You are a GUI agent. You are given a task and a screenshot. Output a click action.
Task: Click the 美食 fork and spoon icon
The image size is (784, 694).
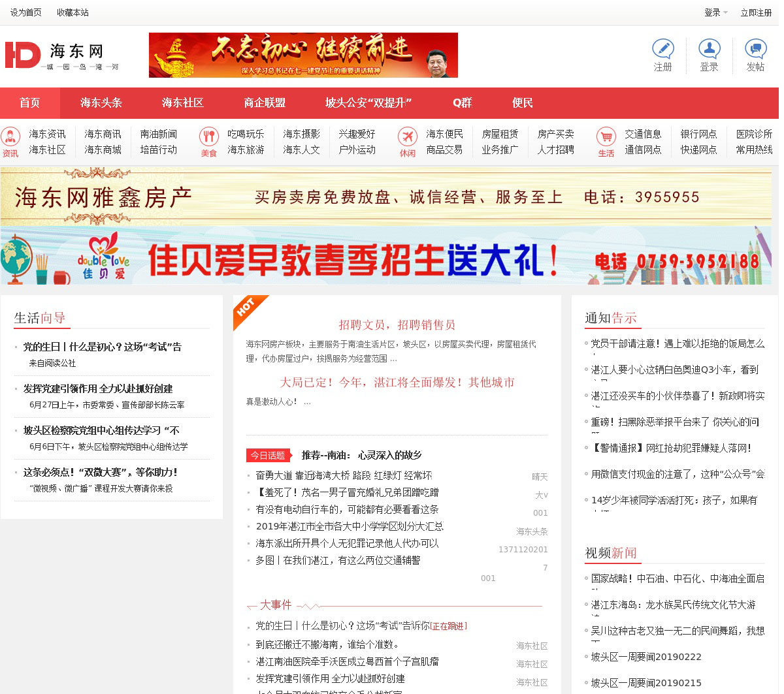pyautogui.click(x=208, y=137)
